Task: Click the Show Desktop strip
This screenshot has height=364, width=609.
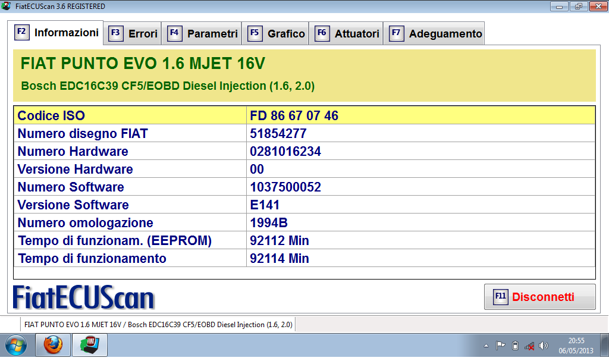Action: tap(604, 345)
